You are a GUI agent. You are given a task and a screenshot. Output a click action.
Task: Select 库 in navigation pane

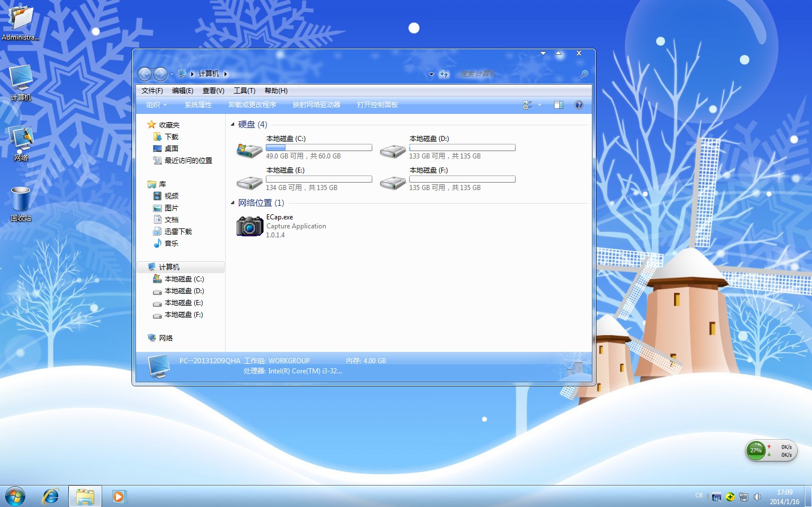coord(157,184)
